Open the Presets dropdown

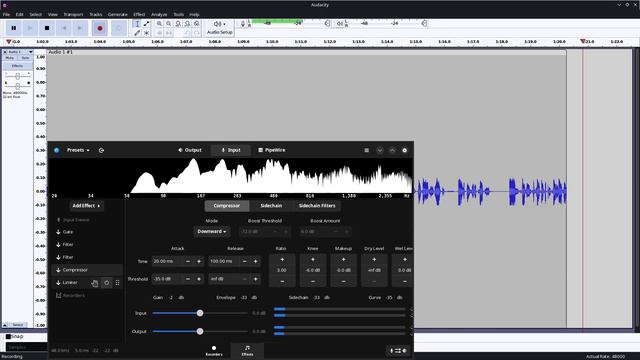[78, 150]
